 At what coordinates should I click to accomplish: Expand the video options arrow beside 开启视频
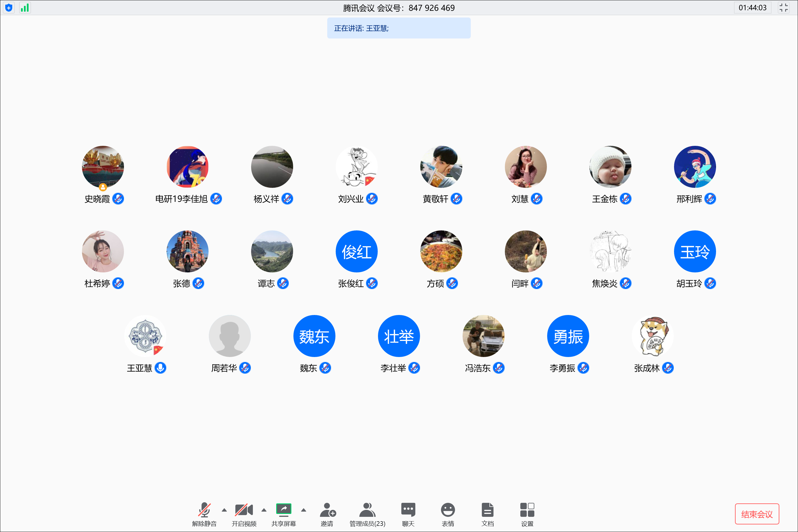click(264, 510)
